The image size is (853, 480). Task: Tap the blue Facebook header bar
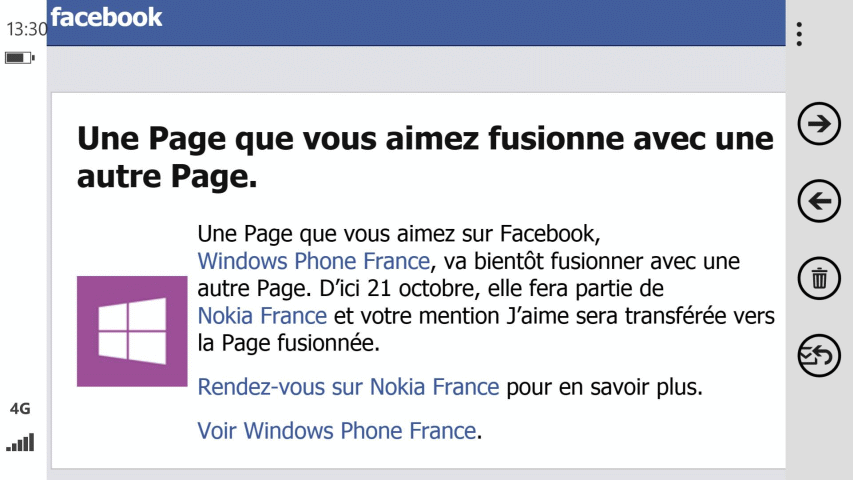[x=416, y=23]
